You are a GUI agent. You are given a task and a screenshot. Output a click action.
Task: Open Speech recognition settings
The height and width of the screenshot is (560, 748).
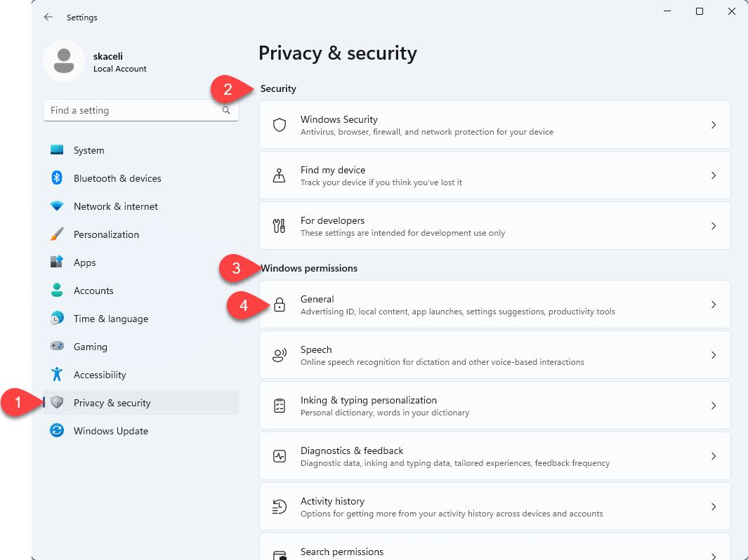[494, 355]
